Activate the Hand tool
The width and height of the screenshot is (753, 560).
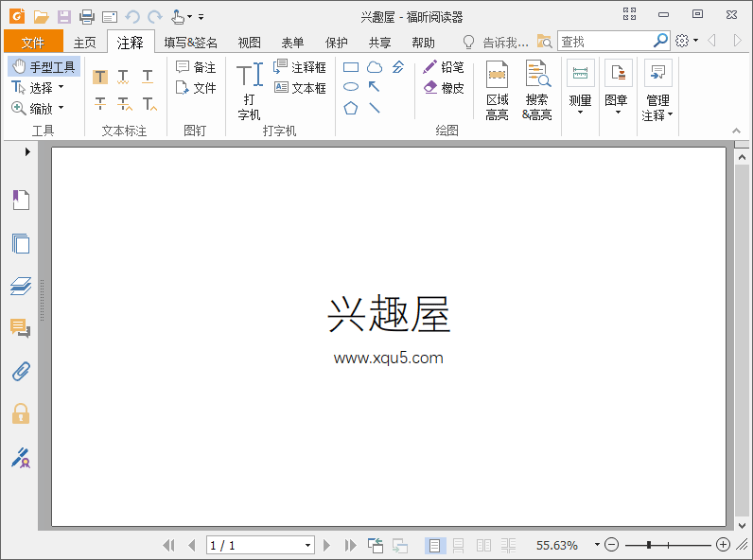44,67
